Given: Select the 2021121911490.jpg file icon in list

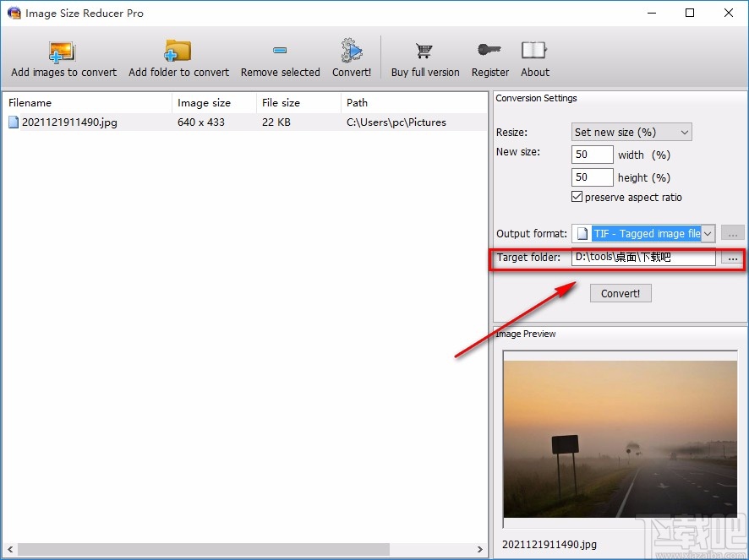Looking at the screenshot, I should (14, 122).
